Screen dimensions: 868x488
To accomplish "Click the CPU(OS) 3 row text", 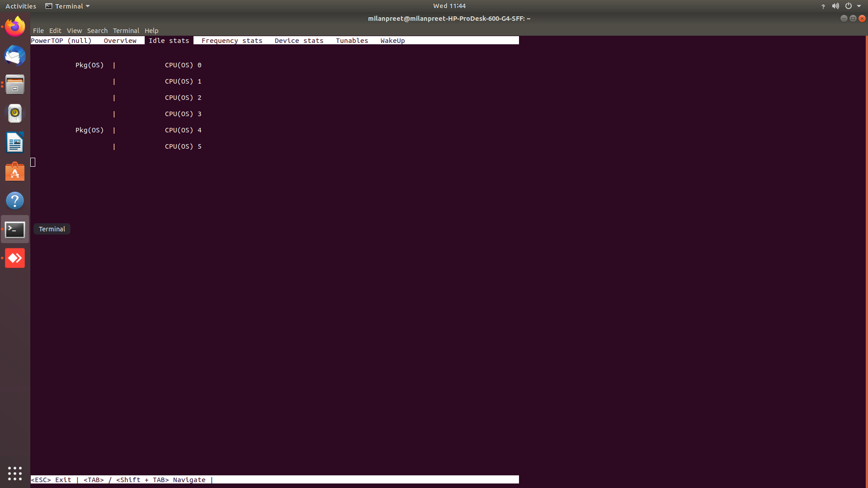I will (x=183, y=114).
